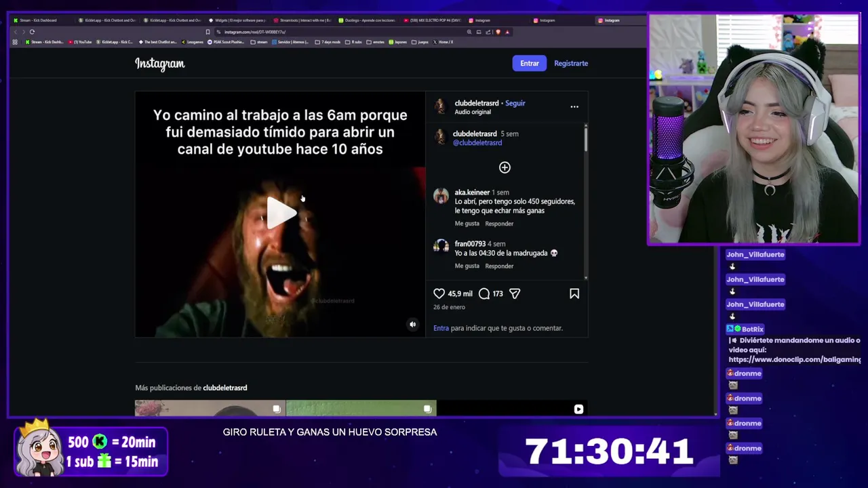Open the three-dot more options menu

tap(574, 106)
